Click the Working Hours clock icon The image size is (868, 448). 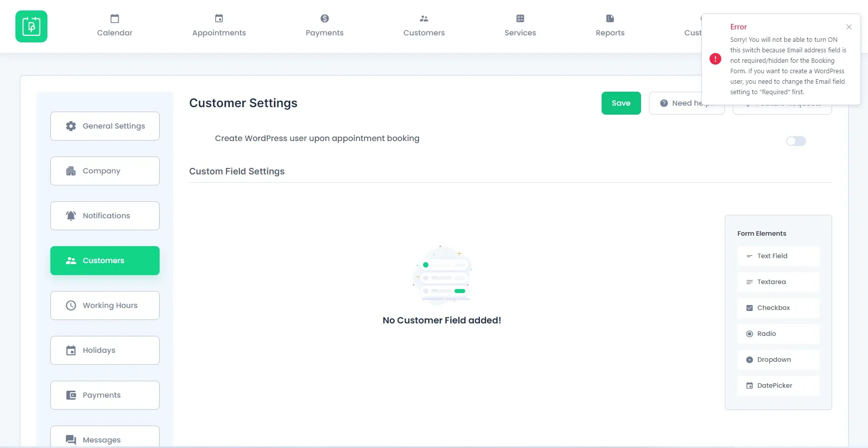click(71, 305)
